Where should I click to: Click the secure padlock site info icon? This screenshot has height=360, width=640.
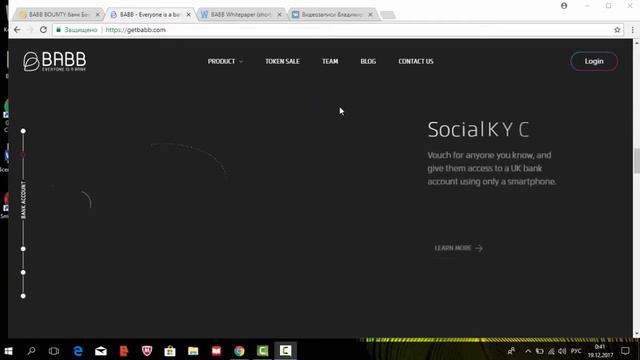click(x=58, y=30)
